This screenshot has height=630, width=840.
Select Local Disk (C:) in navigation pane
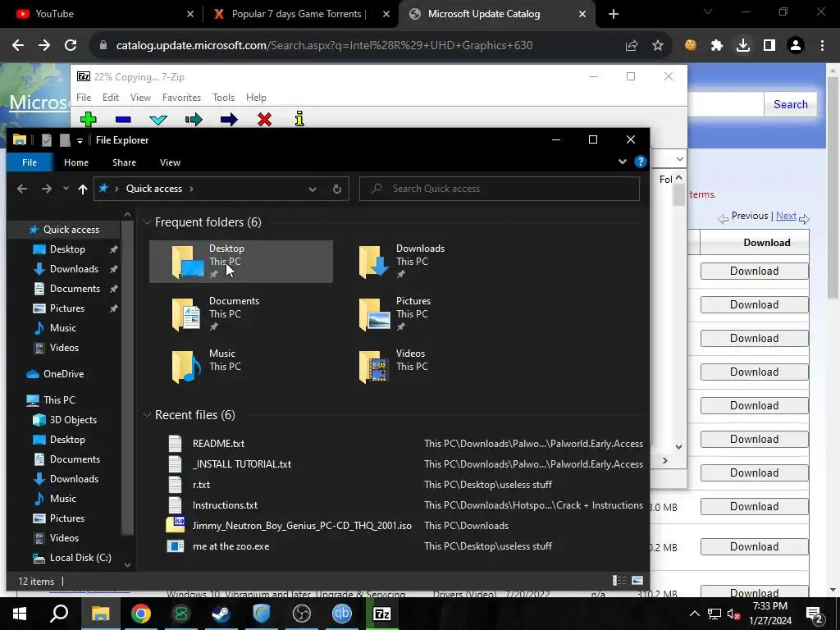click(x=80, y=558)
